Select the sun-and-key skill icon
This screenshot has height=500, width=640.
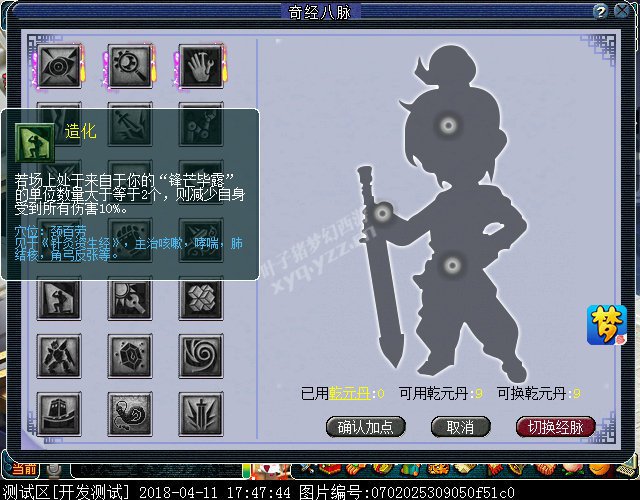click(130, 298)
